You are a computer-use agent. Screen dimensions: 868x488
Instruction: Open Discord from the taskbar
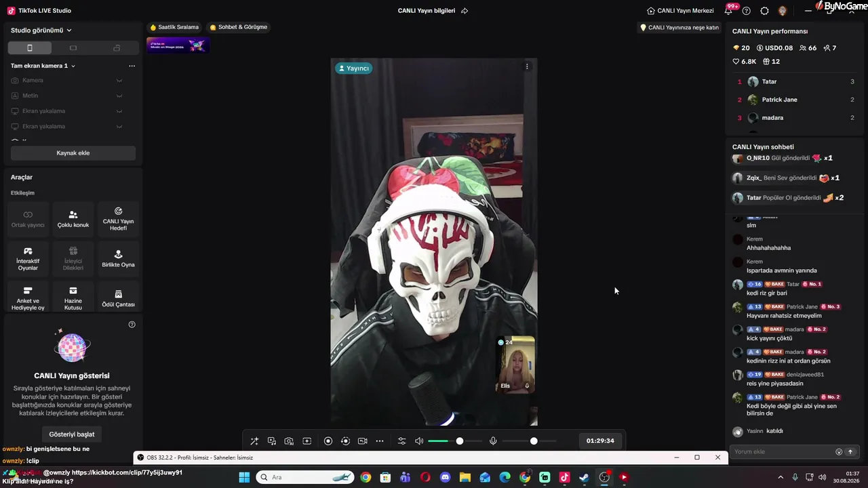click(x=445, y=477)
